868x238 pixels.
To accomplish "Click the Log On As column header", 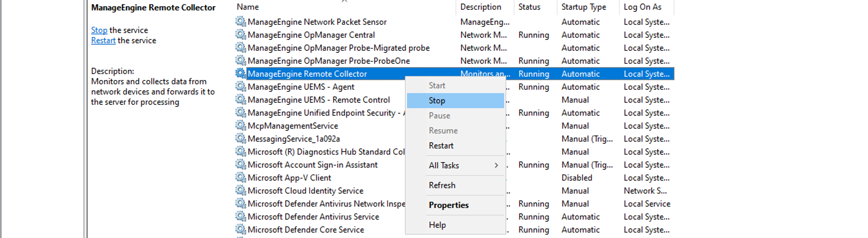I will [x=642, y=7].
